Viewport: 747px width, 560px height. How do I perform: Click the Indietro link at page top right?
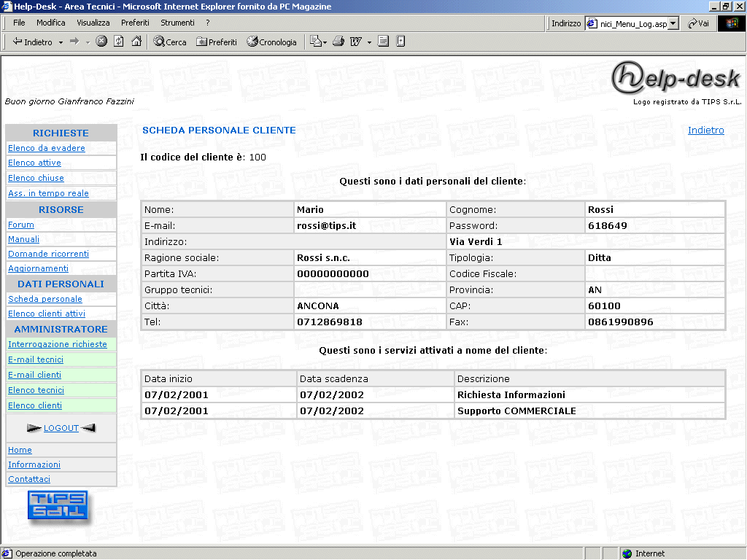tap(705, 130)
